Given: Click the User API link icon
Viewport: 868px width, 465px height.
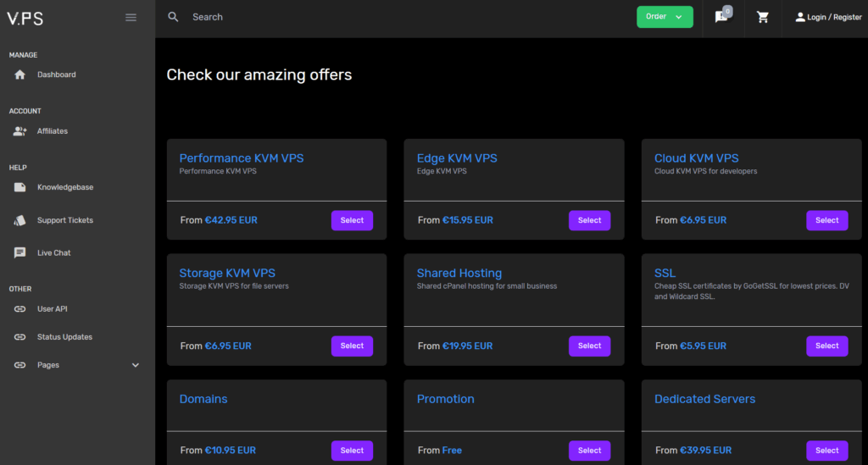Looking at the screenshot, I should (x=20, y=309).
